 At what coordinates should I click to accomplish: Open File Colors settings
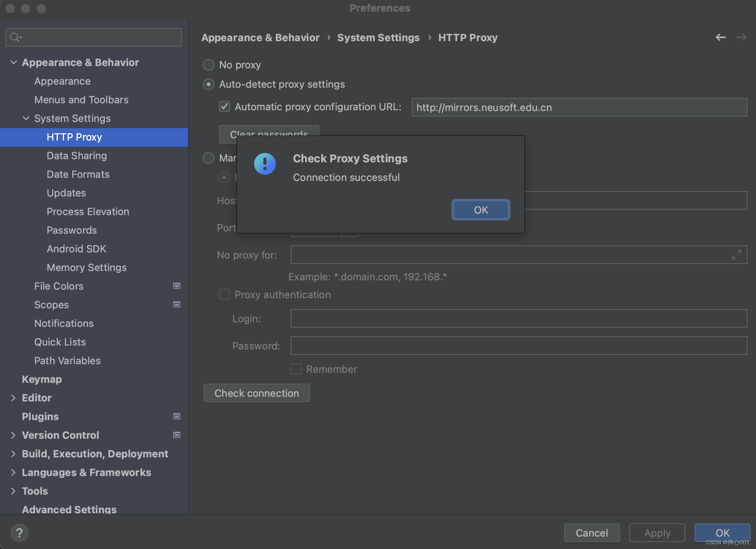coord(59,286)
